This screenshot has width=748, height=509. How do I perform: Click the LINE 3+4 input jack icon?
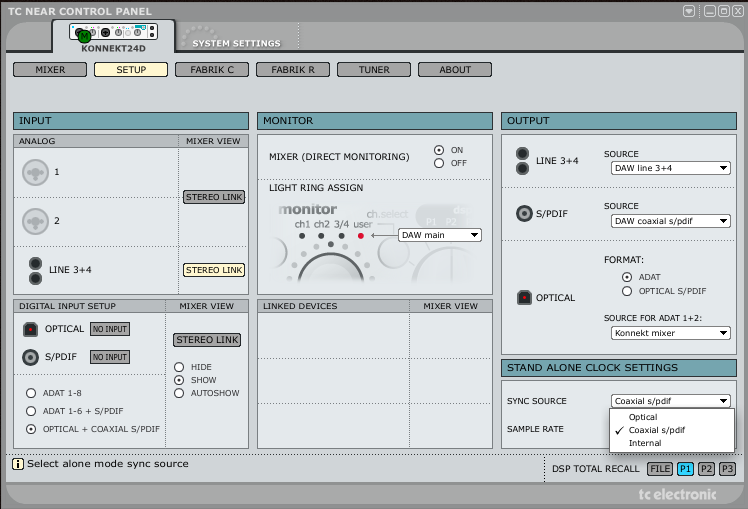click(35, 270)
